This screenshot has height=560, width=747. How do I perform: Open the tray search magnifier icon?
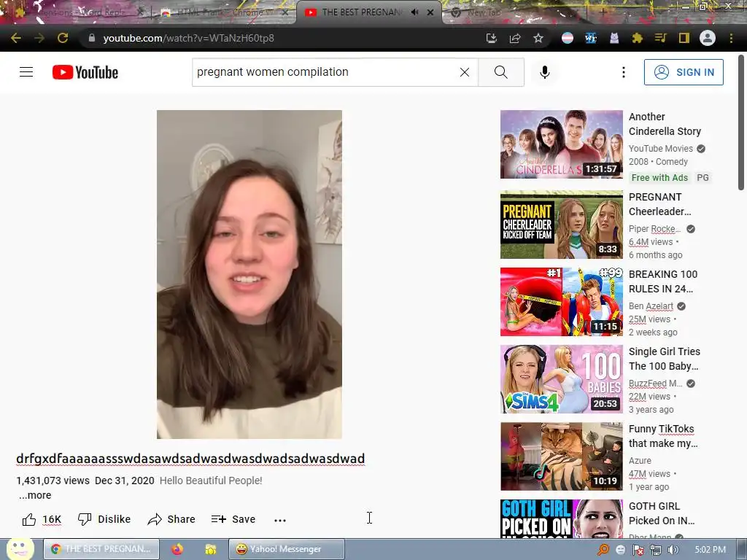coord(603,550)
